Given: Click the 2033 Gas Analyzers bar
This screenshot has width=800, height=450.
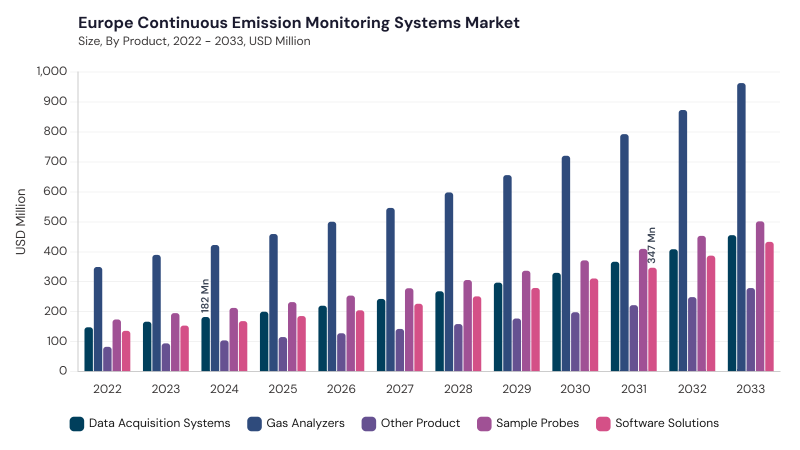Looking at the screenshot, I should point(741,227).
